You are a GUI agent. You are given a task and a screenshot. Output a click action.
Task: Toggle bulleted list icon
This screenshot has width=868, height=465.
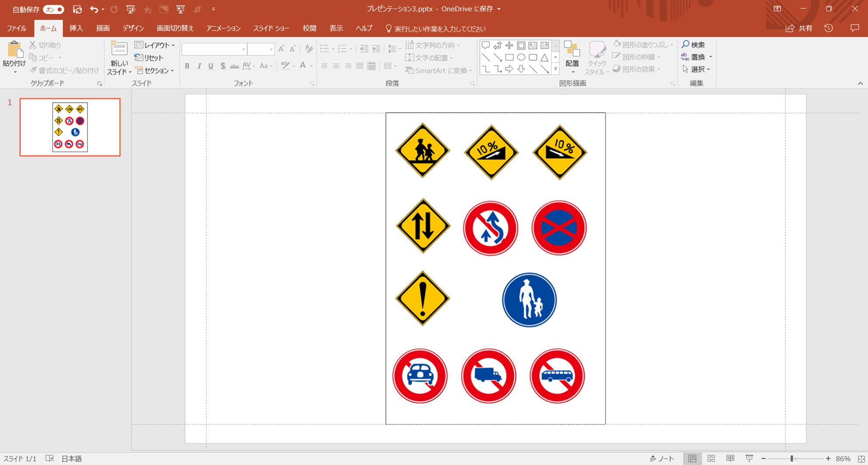(324, 49)
